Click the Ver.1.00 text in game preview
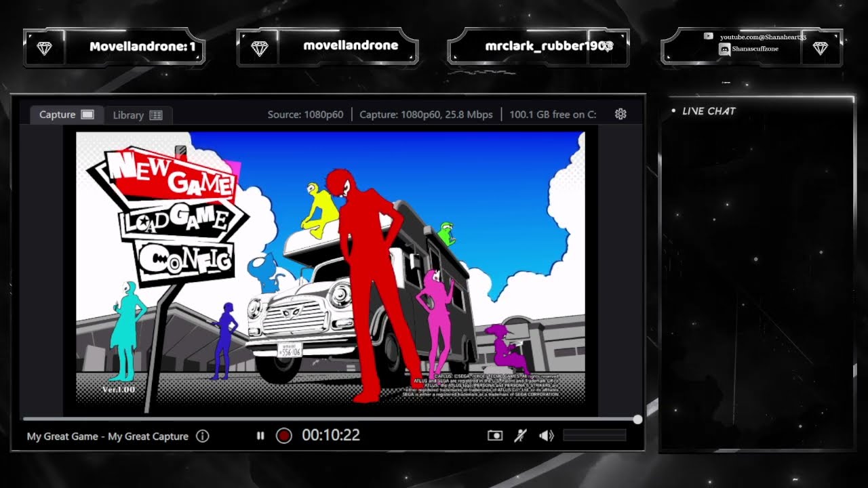The image size is (868, 488). pos(118,390)
